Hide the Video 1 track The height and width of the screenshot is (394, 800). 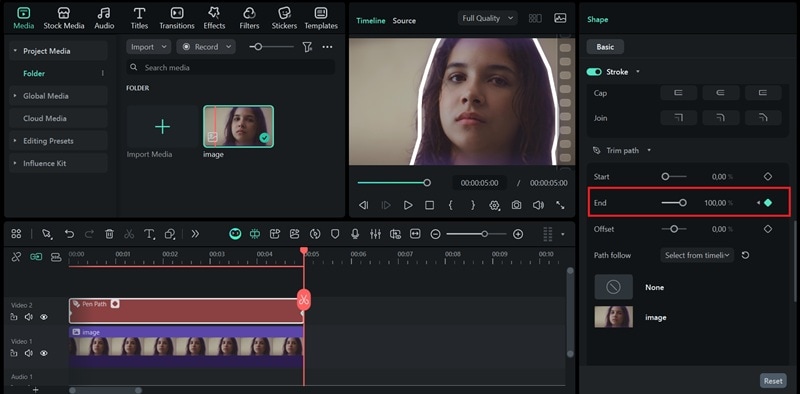[44, 353]
